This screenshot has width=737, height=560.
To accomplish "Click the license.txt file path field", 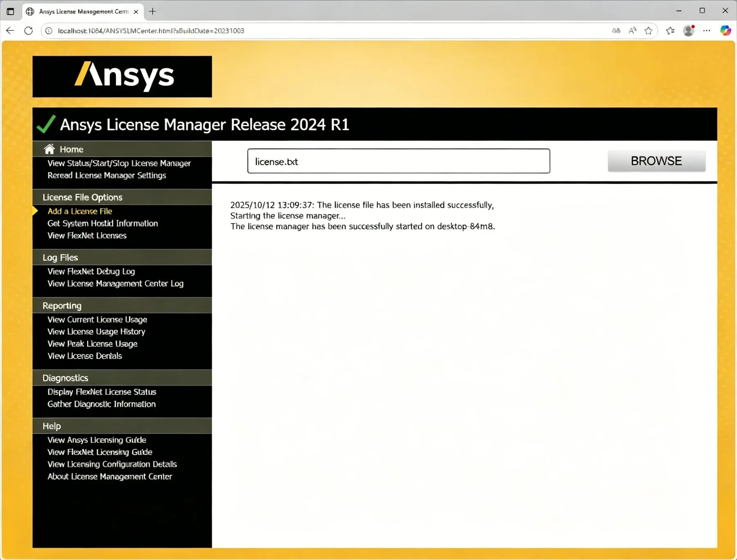I will pyautogui.click(x=398, y=161).
